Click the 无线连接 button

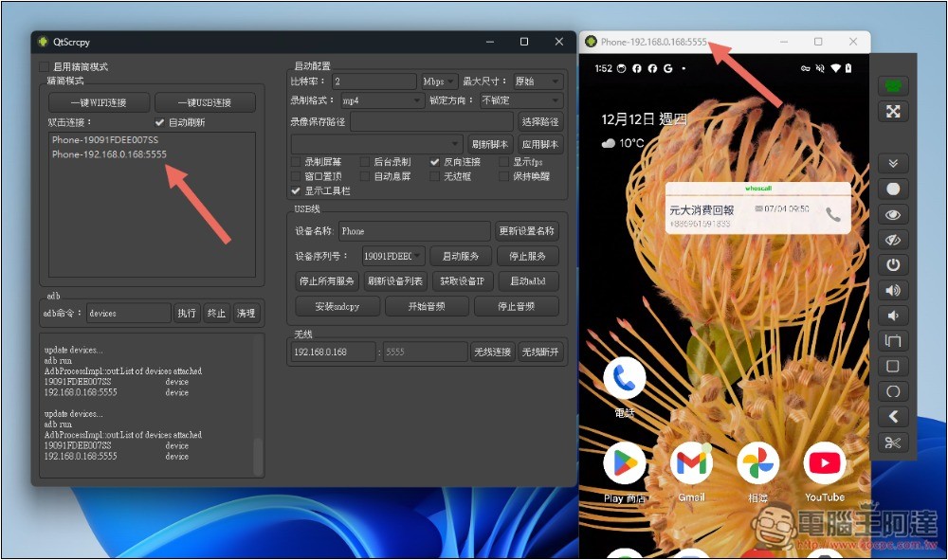click(x=493, y=352)
